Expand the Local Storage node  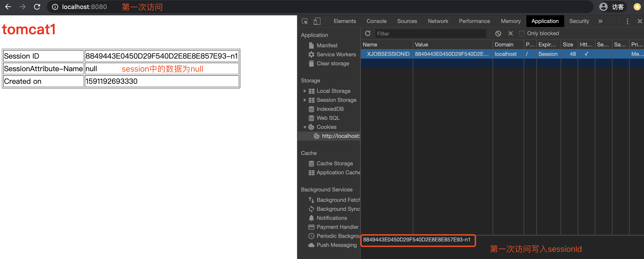[x=304, y=91]
